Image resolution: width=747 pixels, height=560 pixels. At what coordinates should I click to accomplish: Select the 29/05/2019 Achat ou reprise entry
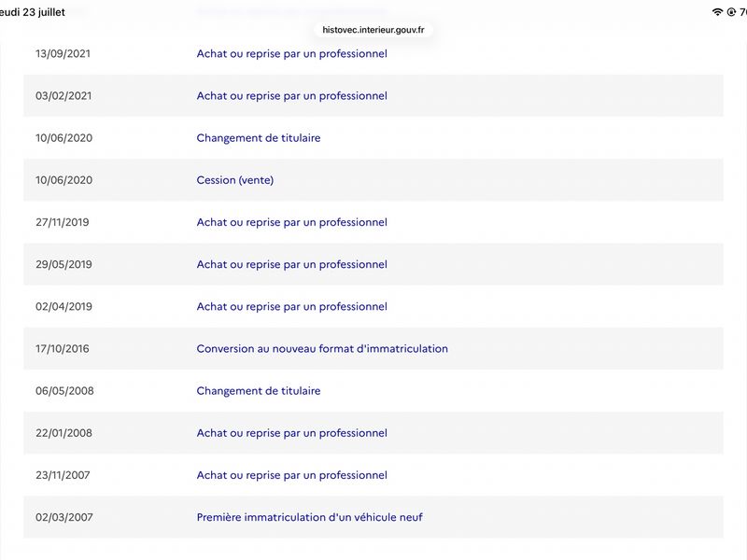point(291,264)
